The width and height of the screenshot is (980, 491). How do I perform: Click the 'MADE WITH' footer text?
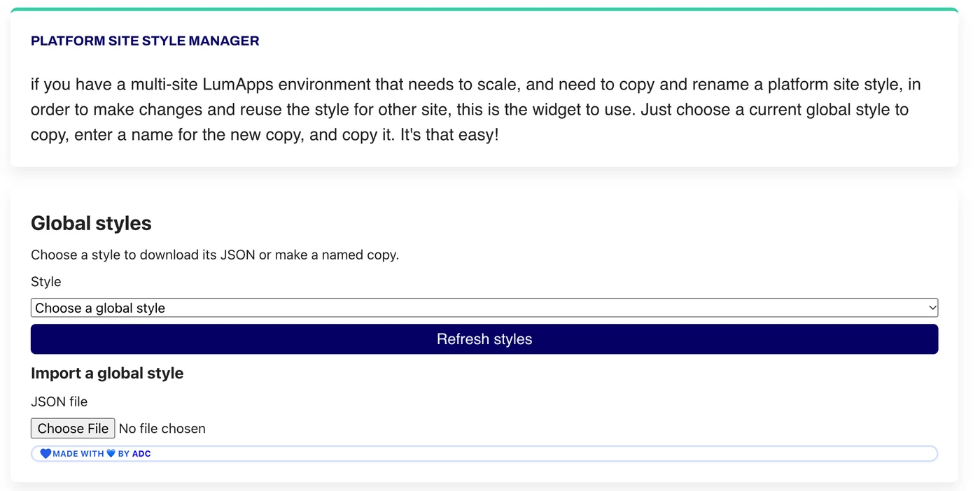78,454
